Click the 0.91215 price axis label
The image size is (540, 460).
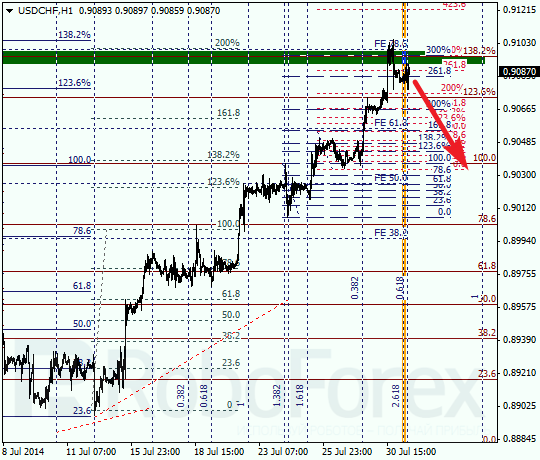point(519,10)
